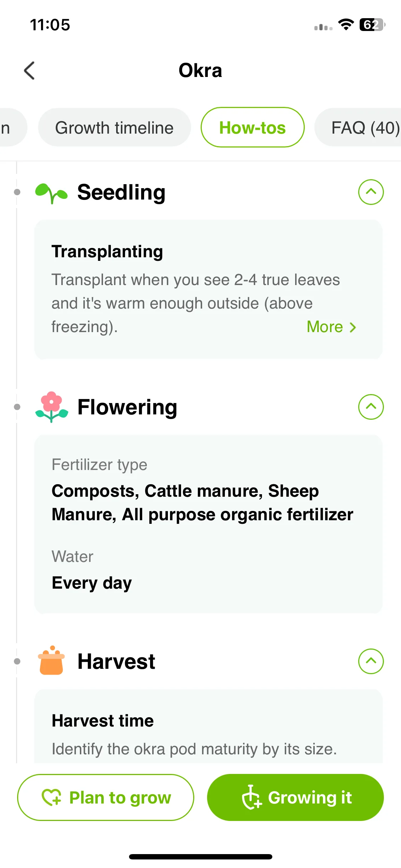Go back using the left arrow

tap(30, 71)
